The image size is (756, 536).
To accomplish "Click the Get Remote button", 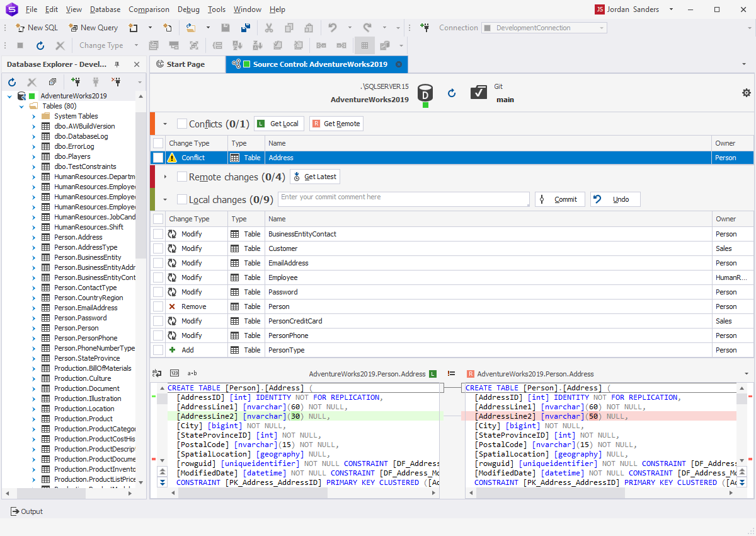I will click(336, 123).
